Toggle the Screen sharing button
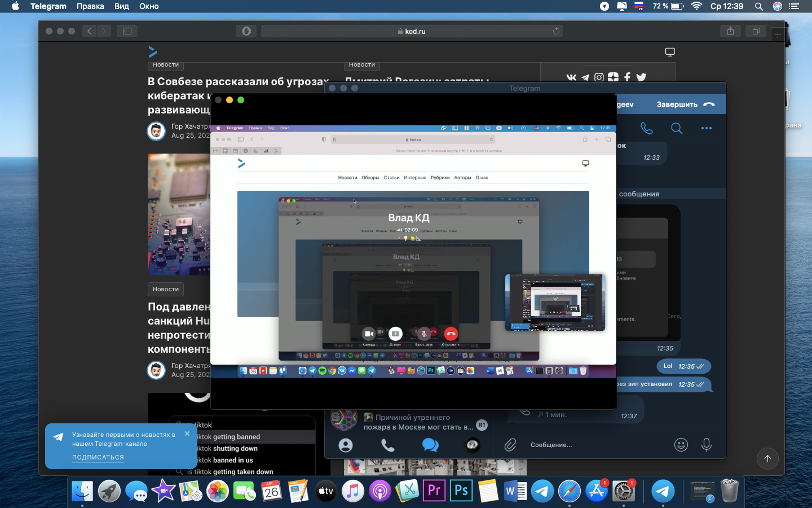 tap(395, 334)
